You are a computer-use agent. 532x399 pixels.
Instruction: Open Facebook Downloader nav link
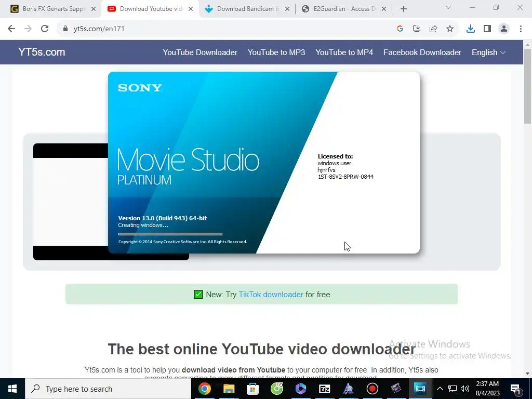pyautogui.click(x=422, y=52)
